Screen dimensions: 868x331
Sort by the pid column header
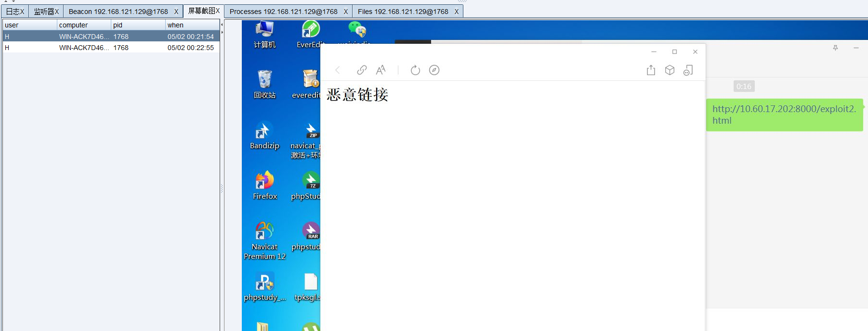138,25
